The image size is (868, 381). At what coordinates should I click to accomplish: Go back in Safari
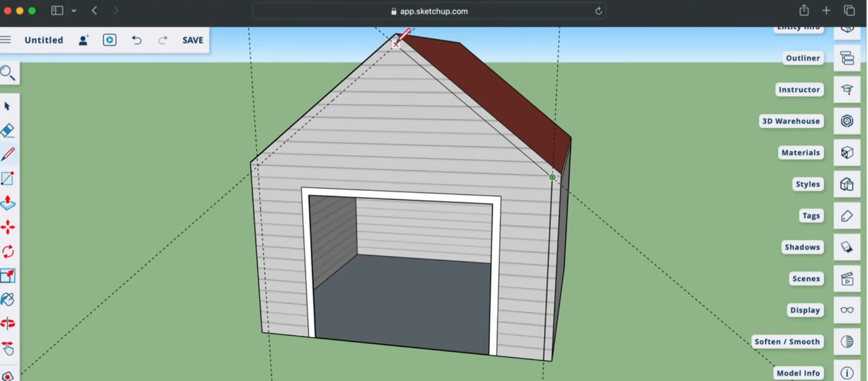point(94,11)
